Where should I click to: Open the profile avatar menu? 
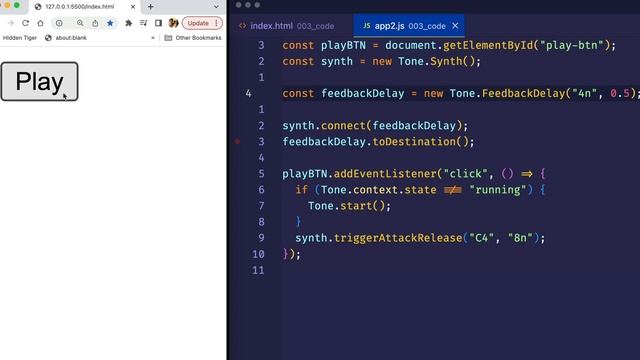point(173,23)
